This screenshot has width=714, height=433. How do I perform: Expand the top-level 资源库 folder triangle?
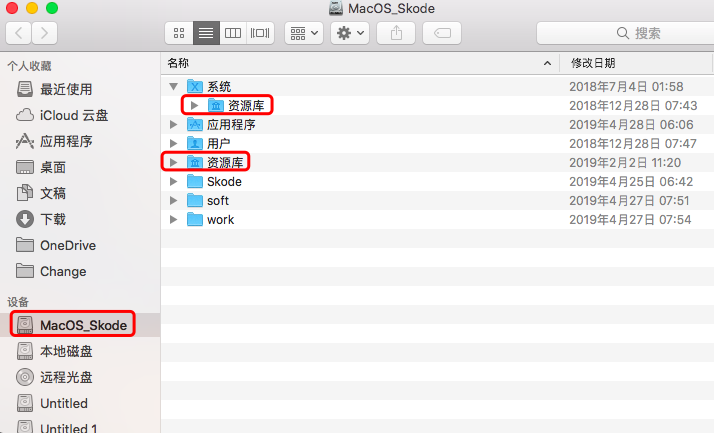tap(173, 162)
